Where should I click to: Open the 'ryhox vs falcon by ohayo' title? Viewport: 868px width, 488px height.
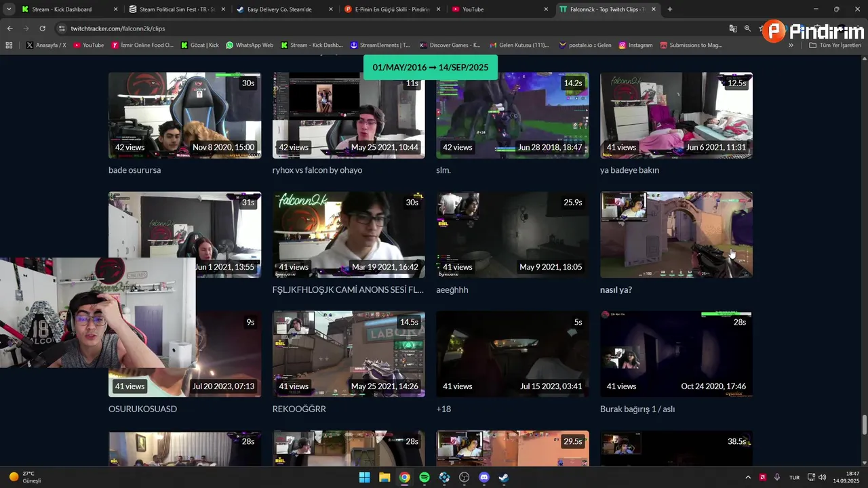point(317,170)
